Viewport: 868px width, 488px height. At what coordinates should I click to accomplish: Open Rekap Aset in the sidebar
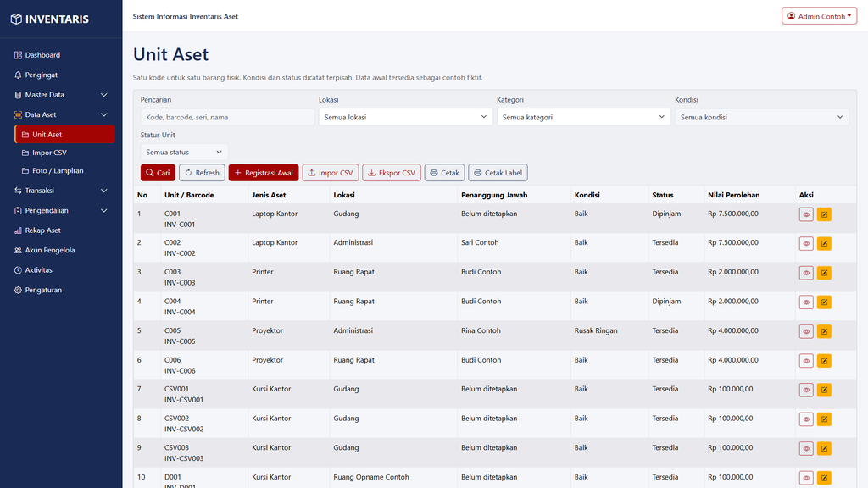(x=61, y=230)
